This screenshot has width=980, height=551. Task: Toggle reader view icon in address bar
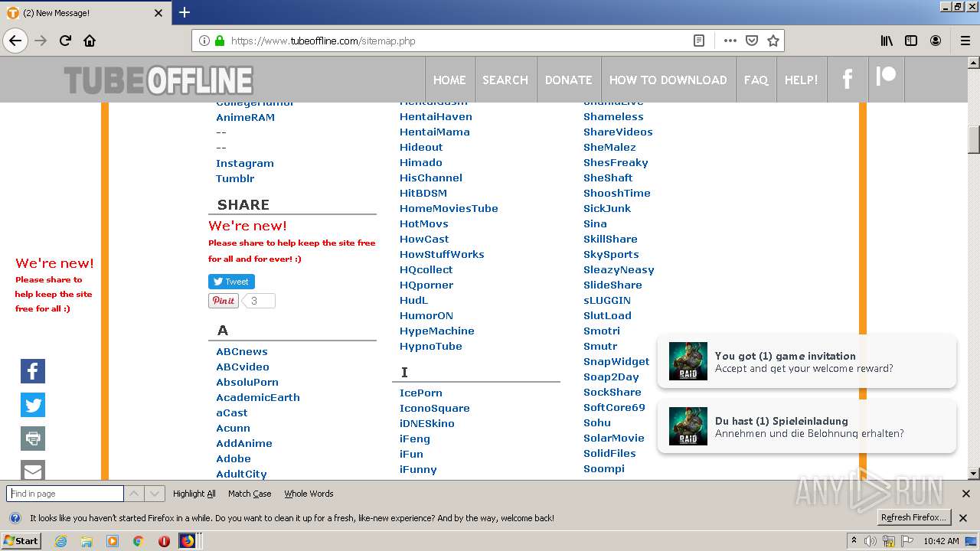pos(699,41)
